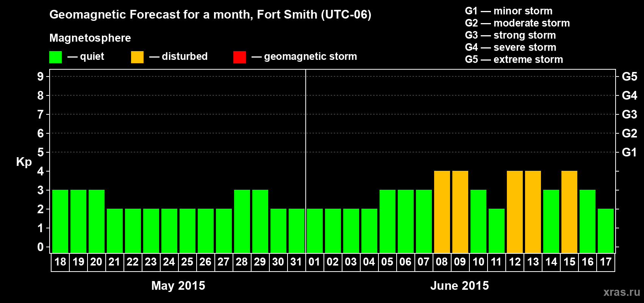This screenshot has height=303, width=644.
Task: Select the bar for May 31
Action: point(297,231)
